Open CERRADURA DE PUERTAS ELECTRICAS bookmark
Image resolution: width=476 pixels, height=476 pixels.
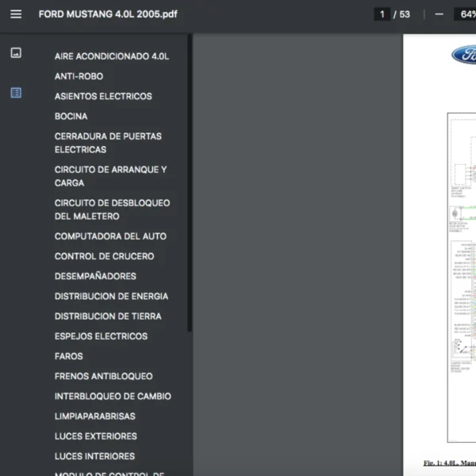pos(108,143)
